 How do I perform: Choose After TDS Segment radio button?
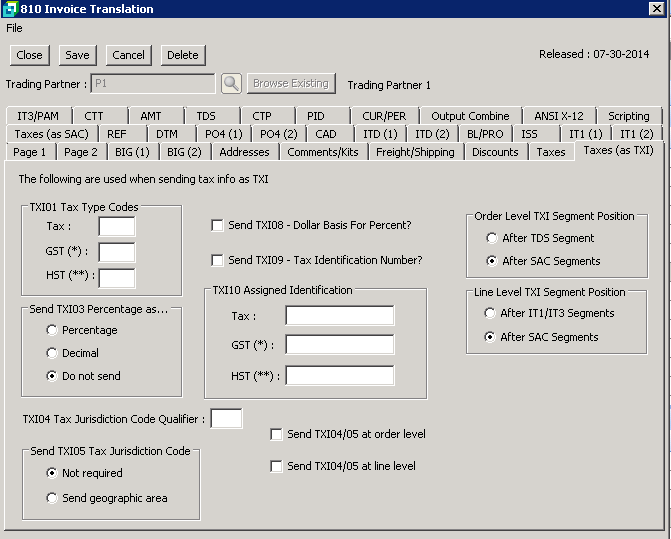pyautogui.click(x=491, y=238)
